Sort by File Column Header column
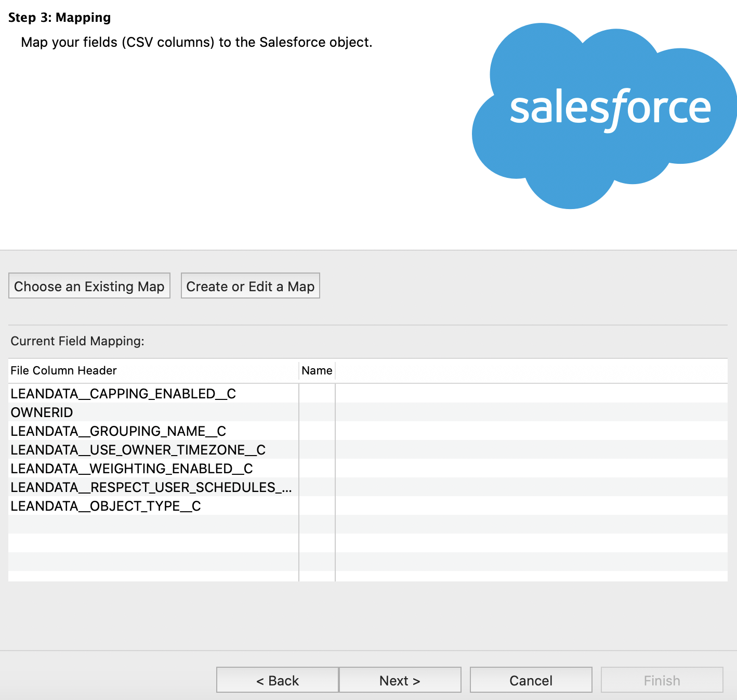 point(64,370)
